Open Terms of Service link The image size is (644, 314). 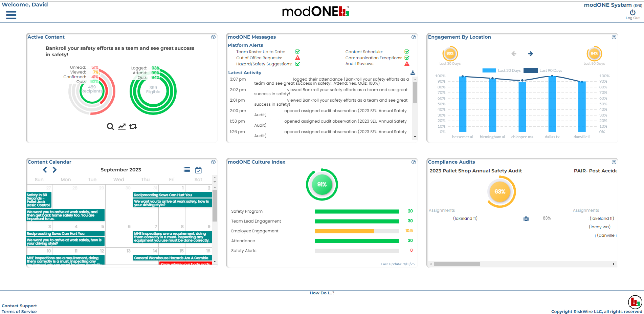[x=19, y=312]
